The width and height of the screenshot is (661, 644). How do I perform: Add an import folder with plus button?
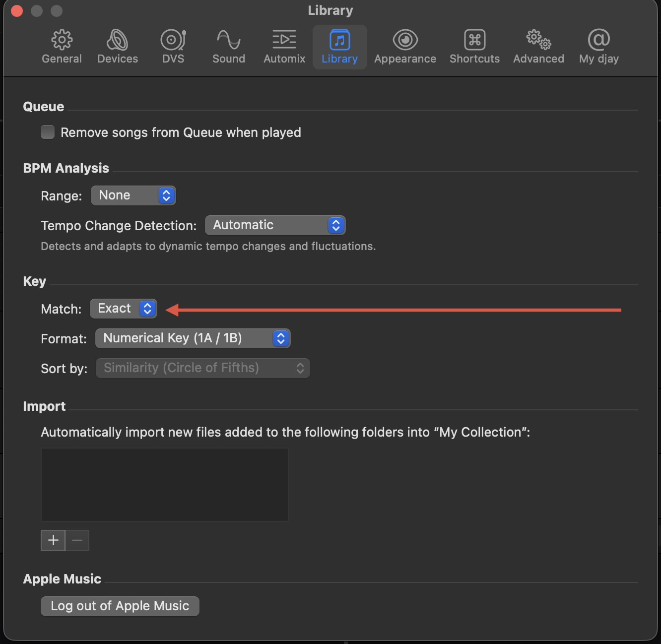pos(53,540)
